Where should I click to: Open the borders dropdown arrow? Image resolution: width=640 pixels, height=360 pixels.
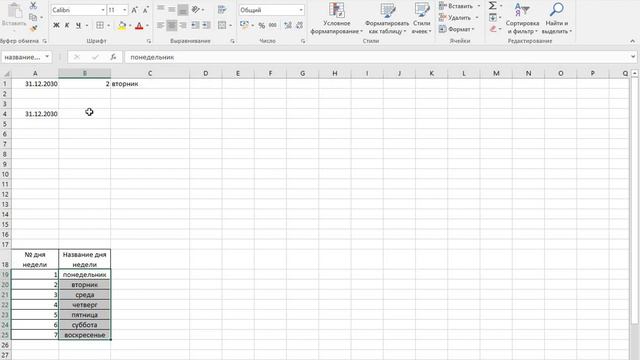[x=108, y=26]
